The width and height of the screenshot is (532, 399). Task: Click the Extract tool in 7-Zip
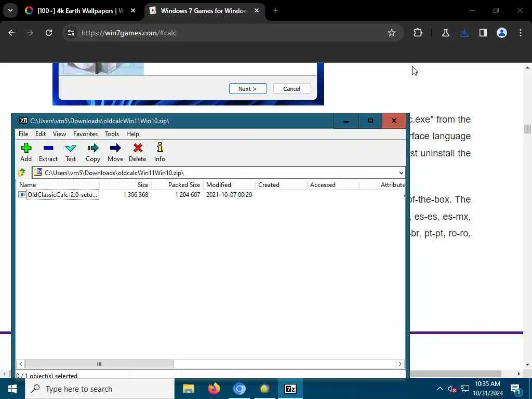(48, 152)
